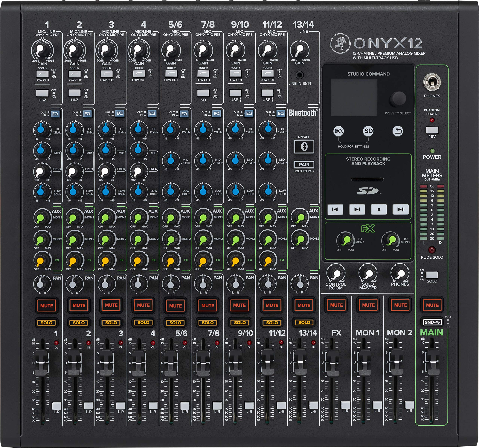Mute channel 7/8
Image resolution: width=479 pixels, height=448 pixels.
(208, 306)
